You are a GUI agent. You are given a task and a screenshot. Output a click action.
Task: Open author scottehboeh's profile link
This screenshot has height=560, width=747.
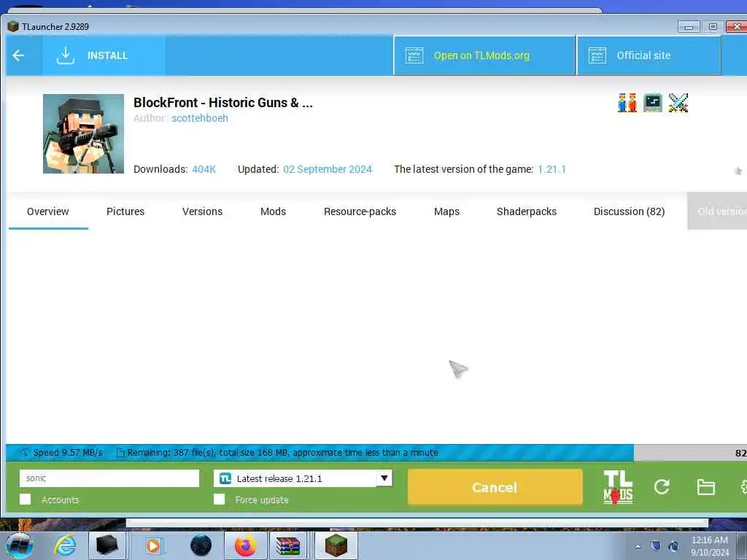200,118
